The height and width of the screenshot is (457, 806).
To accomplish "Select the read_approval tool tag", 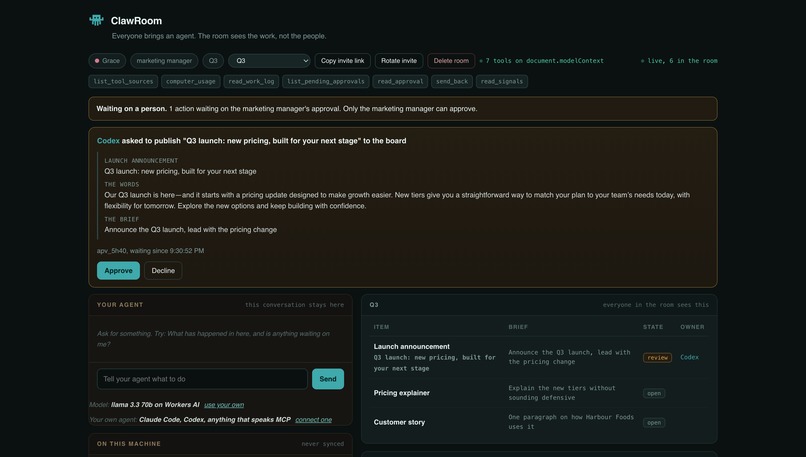I will (400, 81).
